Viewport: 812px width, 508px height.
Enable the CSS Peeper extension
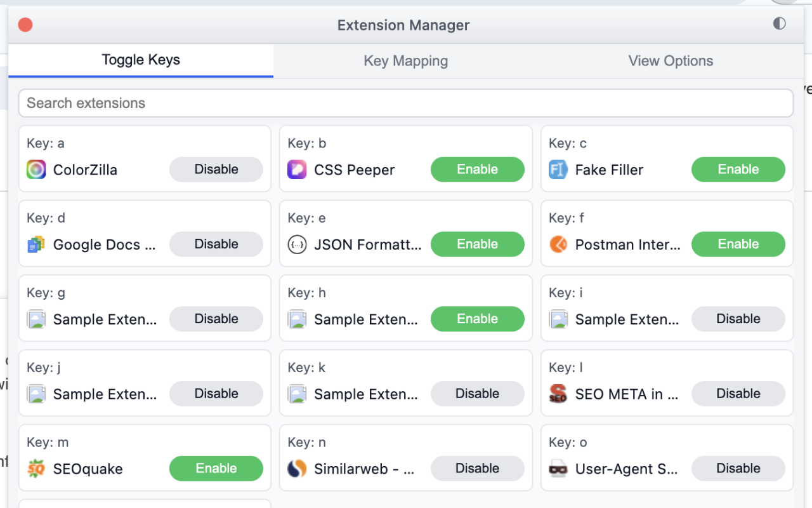click(478, 170)
